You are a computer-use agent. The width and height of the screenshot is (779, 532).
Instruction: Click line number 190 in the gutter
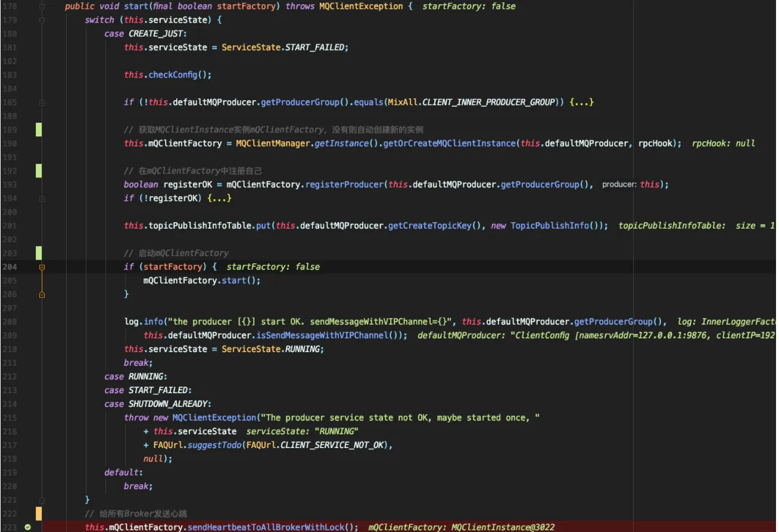(10, 144)
